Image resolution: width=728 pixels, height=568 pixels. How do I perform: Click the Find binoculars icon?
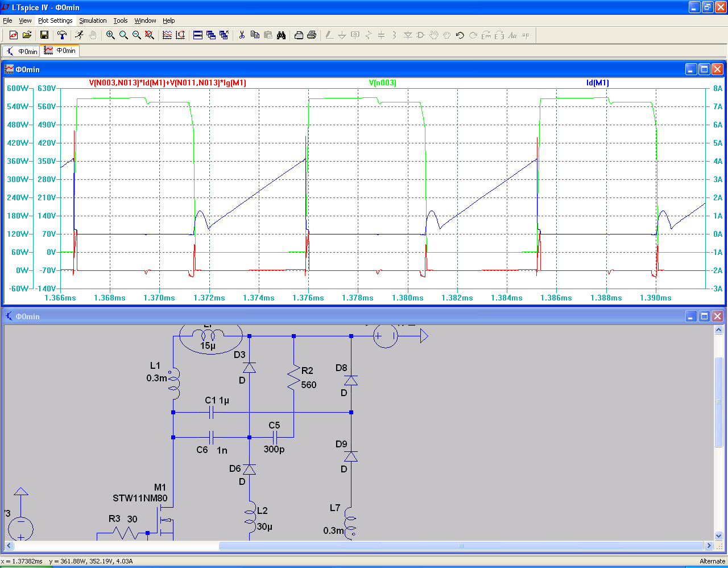(281, 35)
